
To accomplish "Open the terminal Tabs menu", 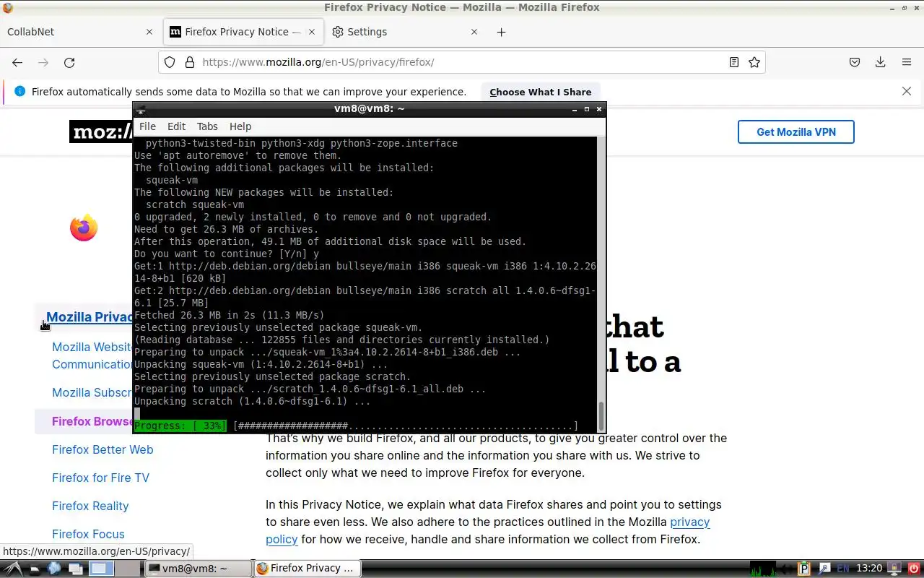I will [207, 126].
